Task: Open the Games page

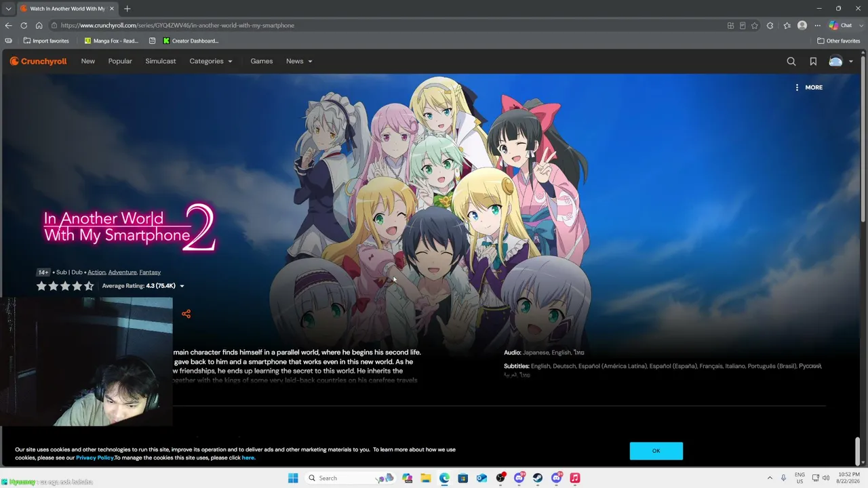Action: (262, 61)
